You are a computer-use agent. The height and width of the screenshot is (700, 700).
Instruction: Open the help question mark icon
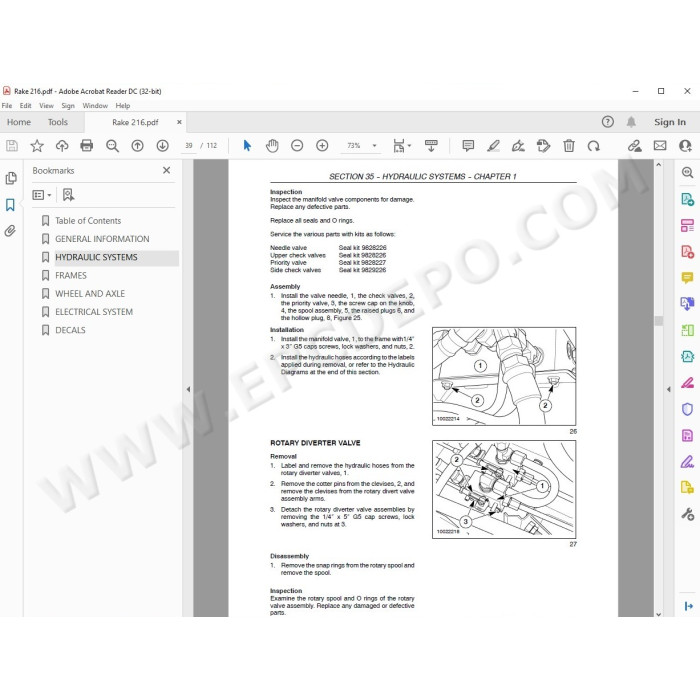click(x=608, y=122)
